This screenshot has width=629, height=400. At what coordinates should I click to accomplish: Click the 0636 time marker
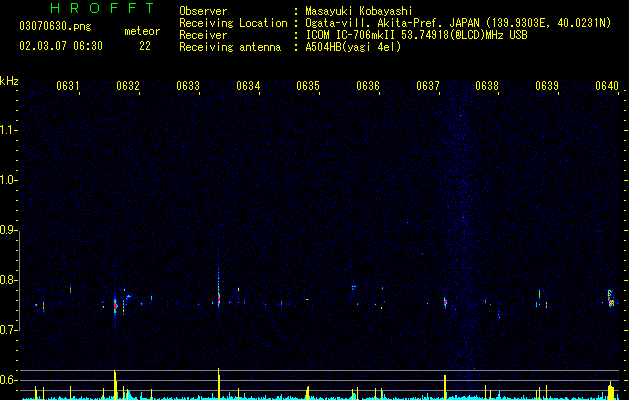coord(368,85)
